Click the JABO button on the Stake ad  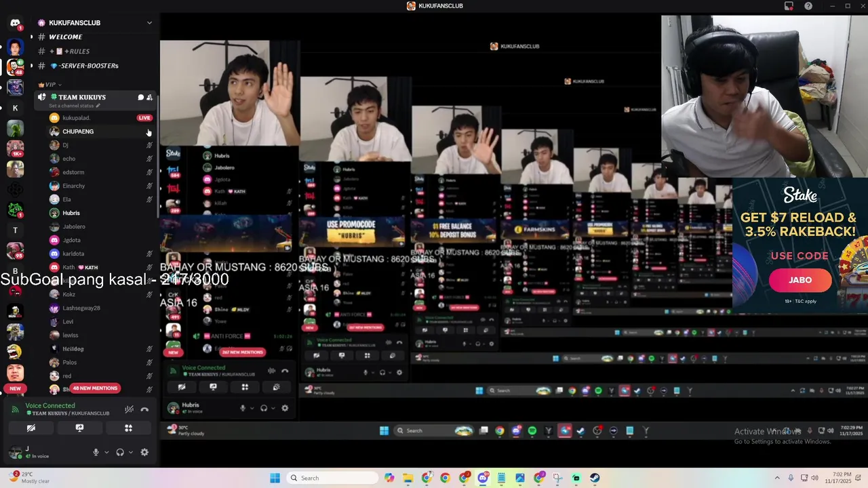pyautogui.click(x=800, y=280)
